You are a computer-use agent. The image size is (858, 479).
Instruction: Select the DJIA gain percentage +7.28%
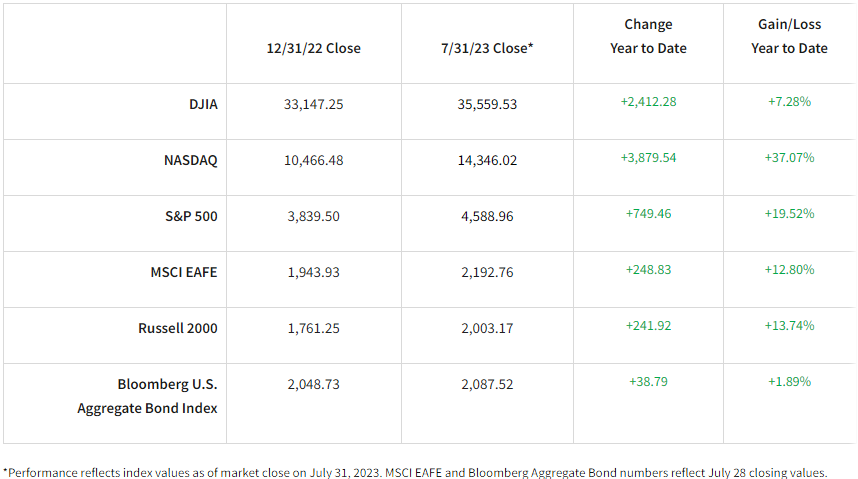pyautogui.click(x=790, y=101)
